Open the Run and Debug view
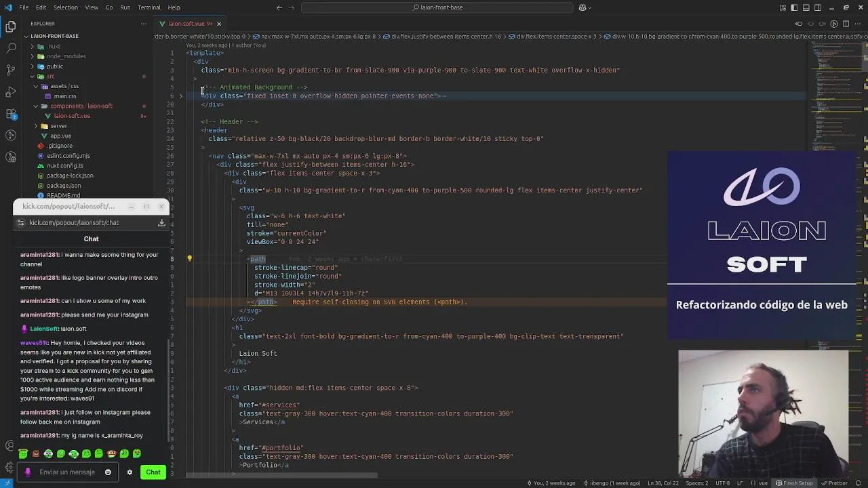This screenshot has height=488, width=868. pos(11,91)
